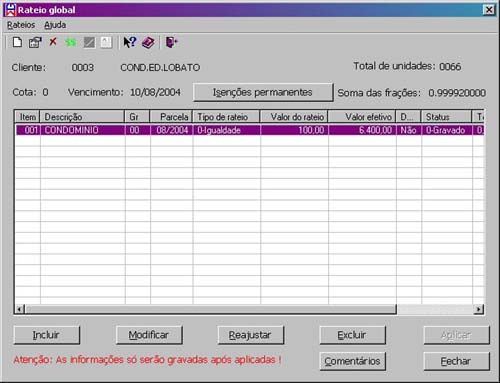Click the horizontal scrollbar left arrow
This screenshot has height=383, width=500.
(20, 309)
